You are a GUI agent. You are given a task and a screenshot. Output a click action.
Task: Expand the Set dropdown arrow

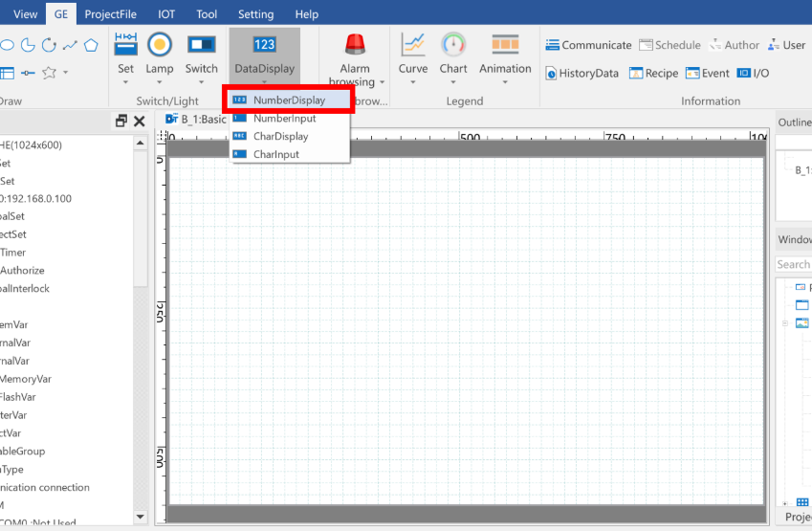[x=126, y=82]
